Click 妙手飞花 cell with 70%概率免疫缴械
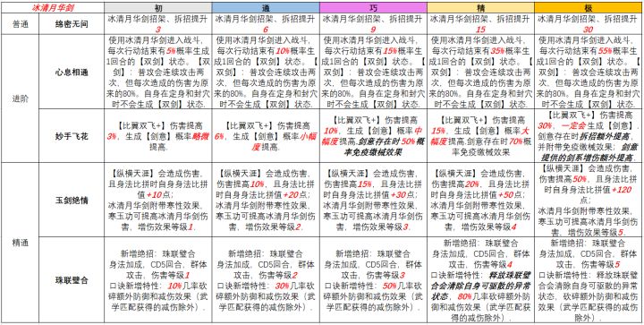The width and height of the screenshot is (644, 325). coord(480,135)
